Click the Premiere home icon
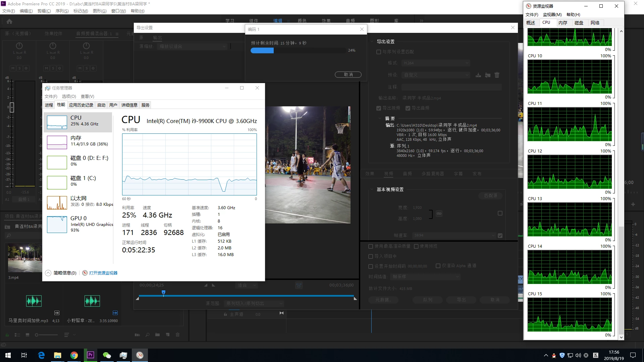The width and height of the screenshot is (644, 362). 9,21
